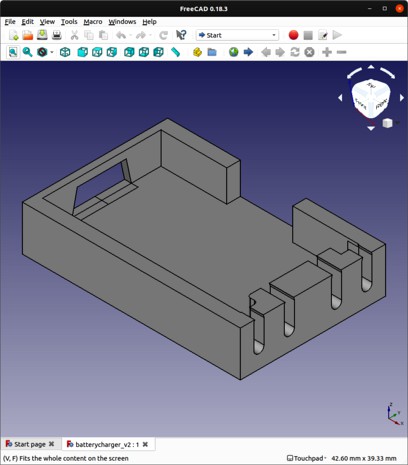Create part yellow block icon

click(197, 52)
